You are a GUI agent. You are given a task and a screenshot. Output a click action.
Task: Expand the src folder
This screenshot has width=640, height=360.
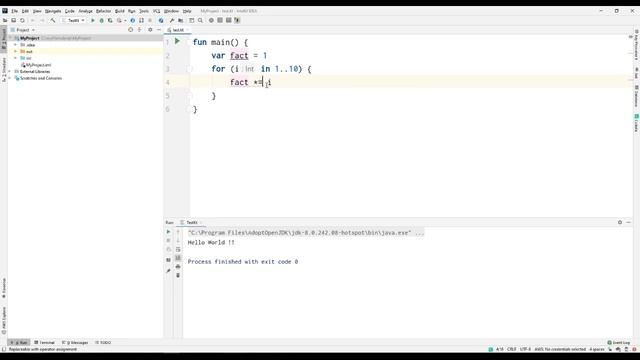click(16, 58)
